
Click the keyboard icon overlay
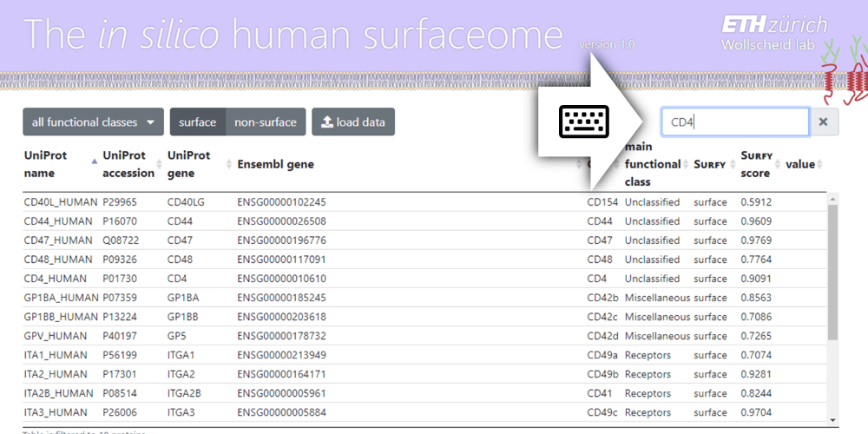(583, 122)
